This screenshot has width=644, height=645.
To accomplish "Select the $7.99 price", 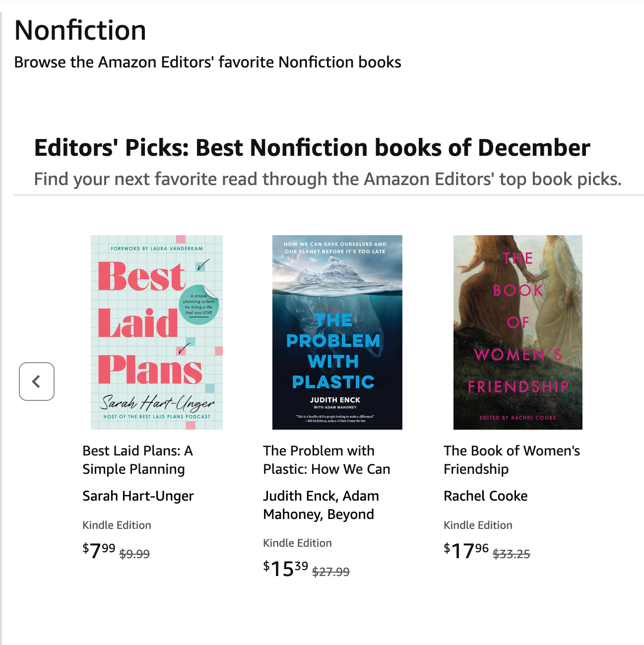I will tap(99, 550).
